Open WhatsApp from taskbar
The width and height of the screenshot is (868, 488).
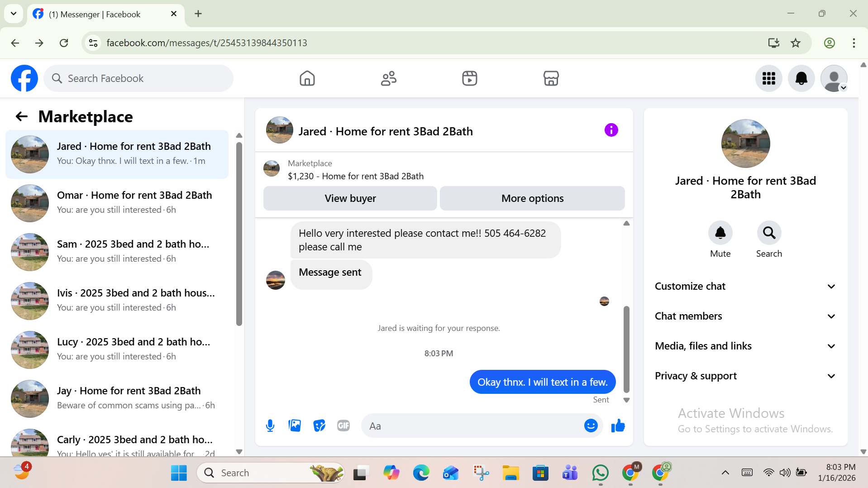(x=601, y=473)
